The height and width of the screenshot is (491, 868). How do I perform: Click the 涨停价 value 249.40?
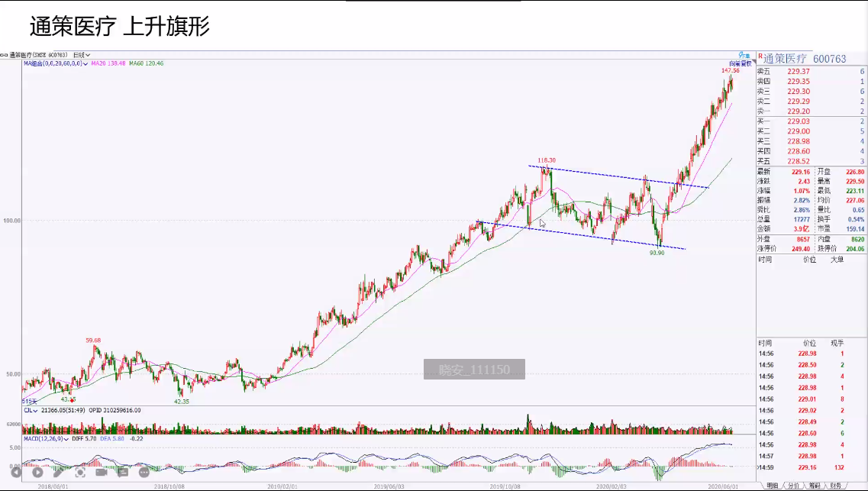click(801, 248)
